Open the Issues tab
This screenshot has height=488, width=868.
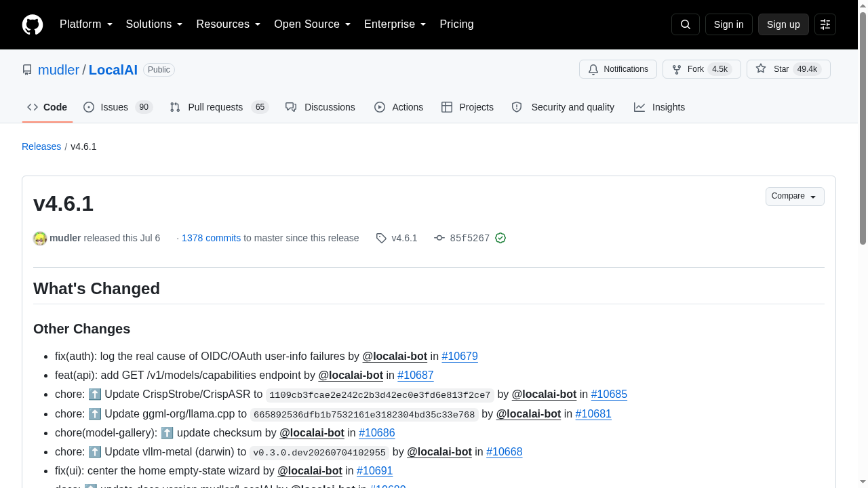coord(118,107)
